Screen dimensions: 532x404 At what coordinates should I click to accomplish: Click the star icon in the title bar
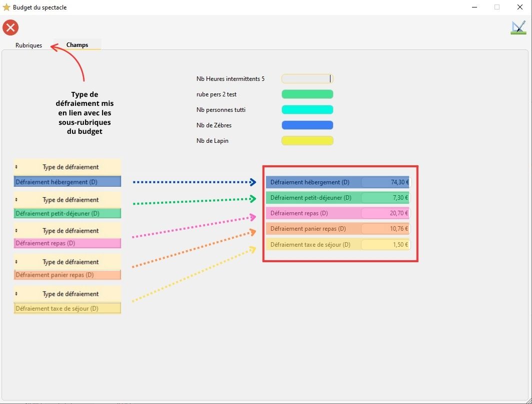pyautogui.click(x=6, y=7)
